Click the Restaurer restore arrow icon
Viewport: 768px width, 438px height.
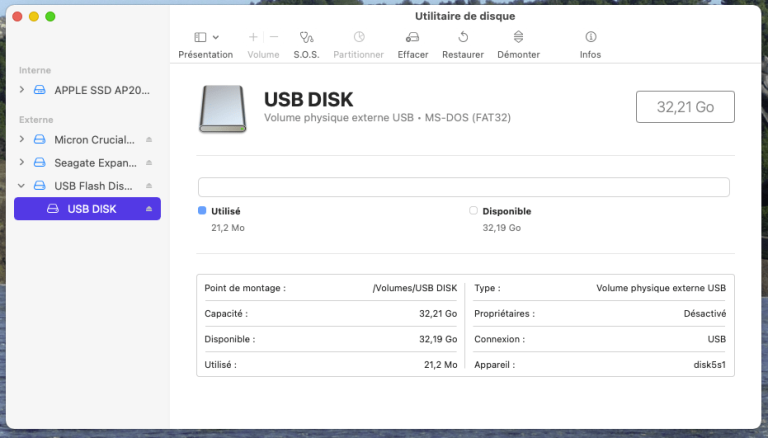pyautogui.click(x=463, y=37)
